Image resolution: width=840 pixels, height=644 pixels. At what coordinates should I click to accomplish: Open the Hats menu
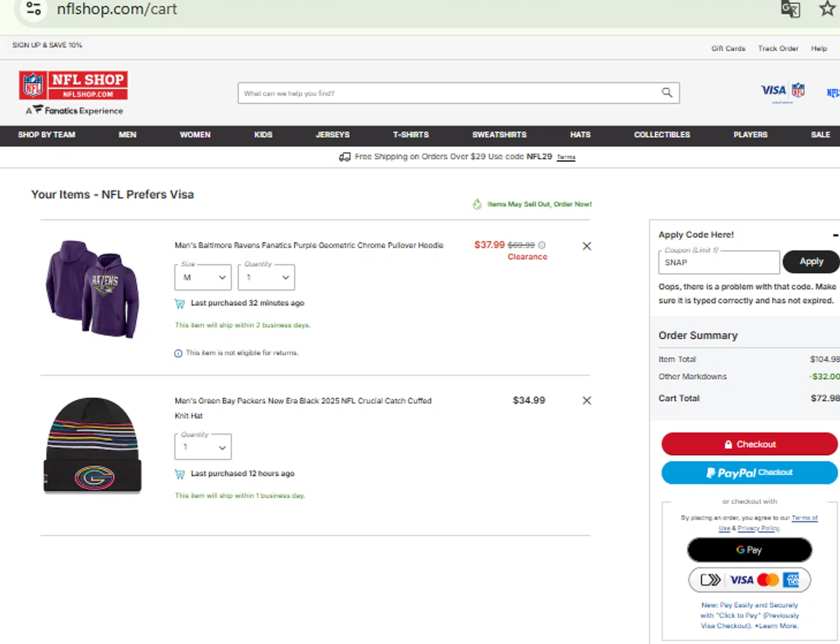click(580, 135)
